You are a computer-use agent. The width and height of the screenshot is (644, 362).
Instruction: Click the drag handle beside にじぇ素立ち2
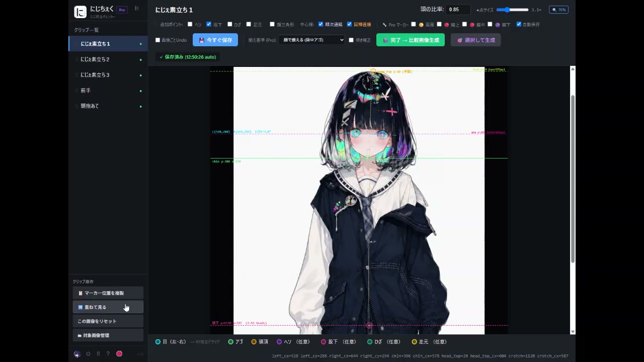point(76,59)
